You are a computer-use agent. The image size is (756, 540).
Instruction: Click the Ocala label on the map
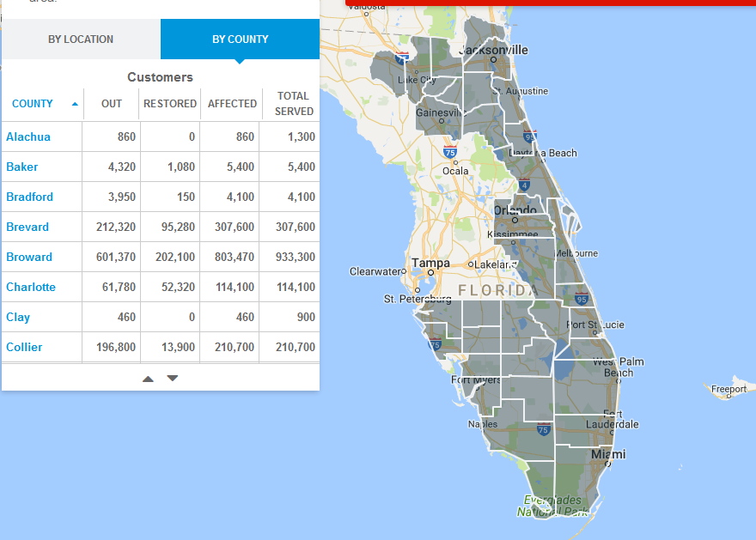455,171
